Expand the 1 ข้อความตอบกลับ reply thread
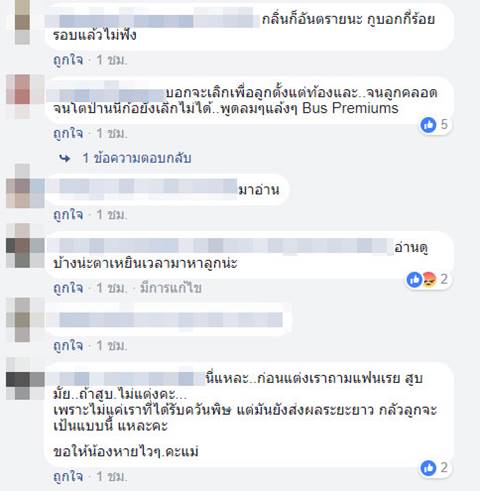This screenshot has height=491, width=480. point(137,158)
